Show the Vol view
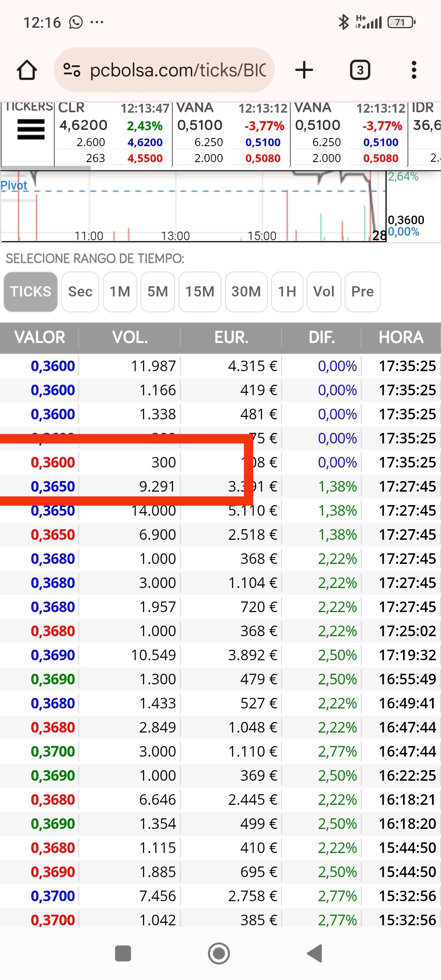Screen dimensions: 441x980 324,292
